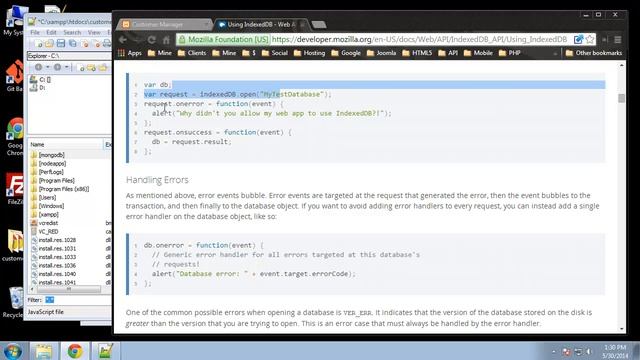Open the Search menu in the editor

point(72,32)
